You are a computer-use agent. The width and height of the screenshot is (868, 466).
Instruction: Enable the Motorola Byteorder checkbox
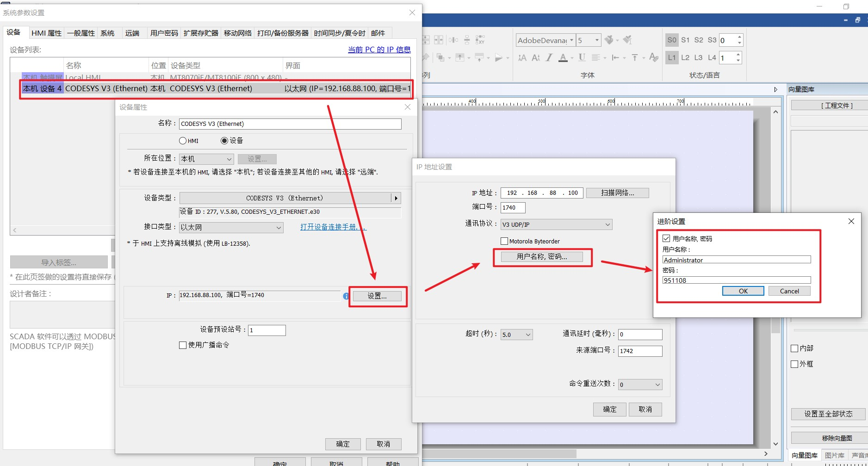coord(505,241)
